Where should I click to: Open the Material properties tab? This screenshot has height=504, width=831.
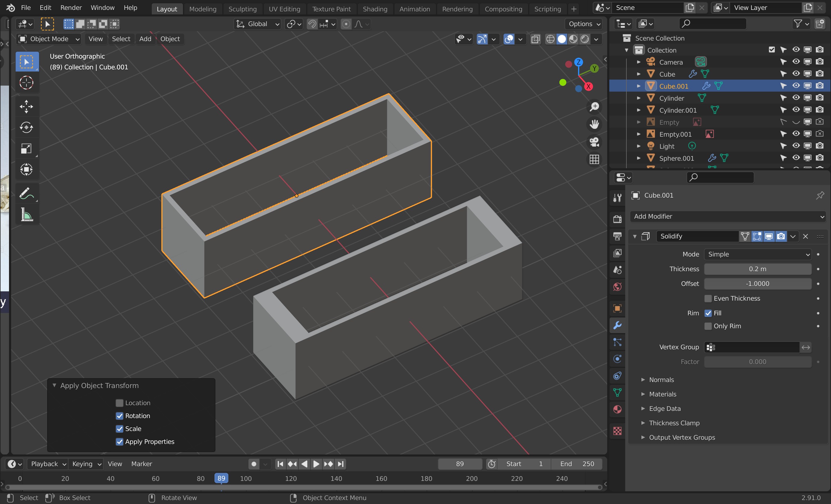617,409
